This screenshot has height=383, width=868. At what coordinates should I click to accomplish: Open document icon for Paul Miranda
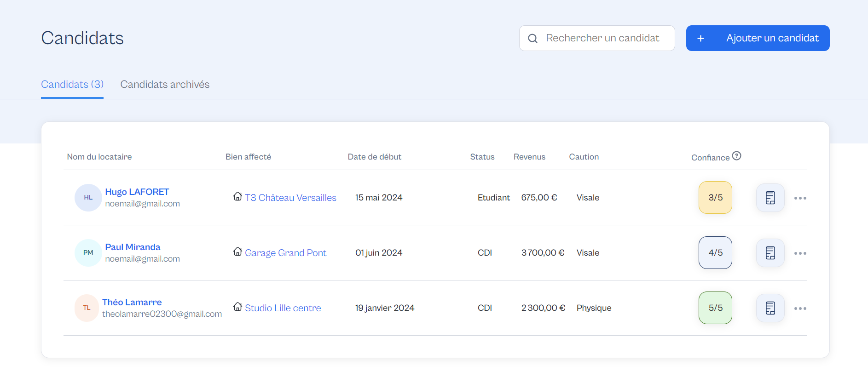tap(770, 253)
